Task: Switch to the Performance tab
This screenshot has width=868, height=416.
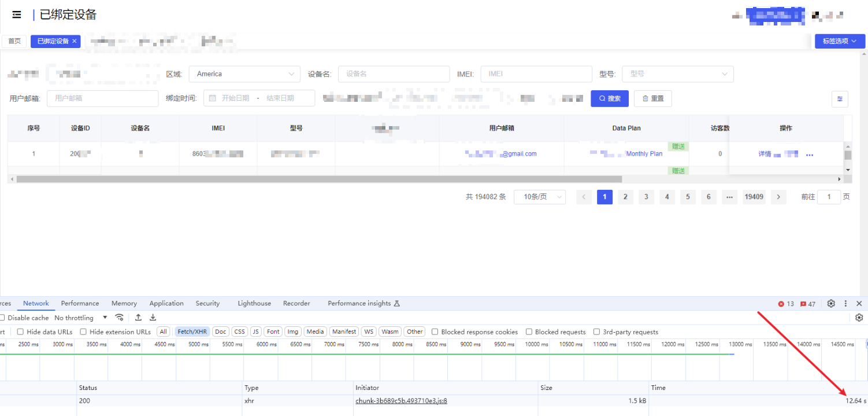Action: [80, 303]
